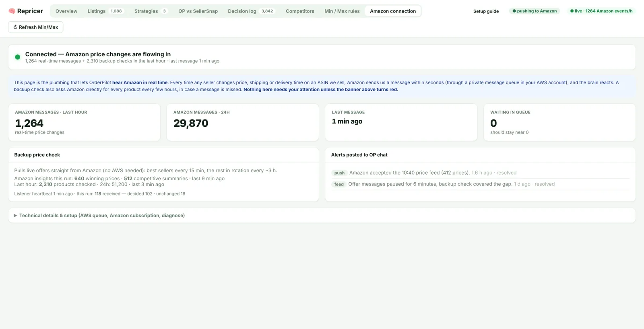Click the "Alerts posted to OP chat" heading
This screenshot has width=644, height=329.
(x=359, y=155)
